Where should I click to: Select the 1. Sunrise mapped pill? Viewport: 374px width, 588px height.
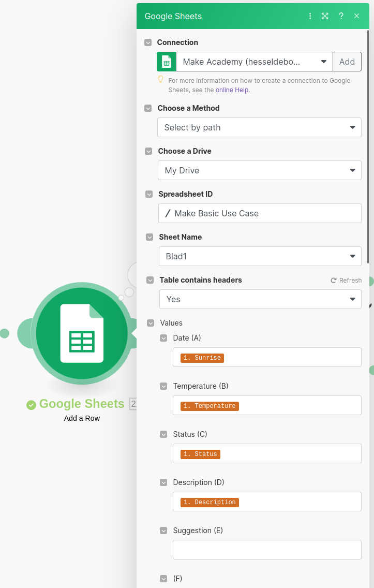tap(202, 358)
